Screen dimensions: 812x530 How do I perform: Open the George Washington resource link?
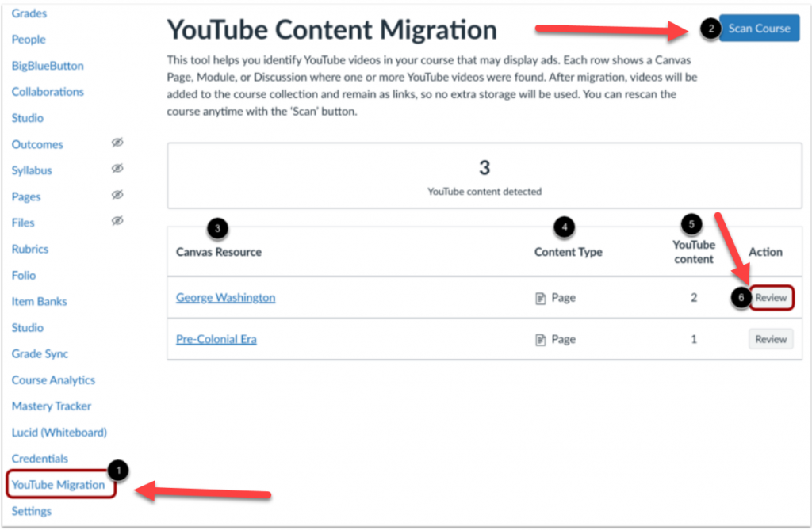225,298
